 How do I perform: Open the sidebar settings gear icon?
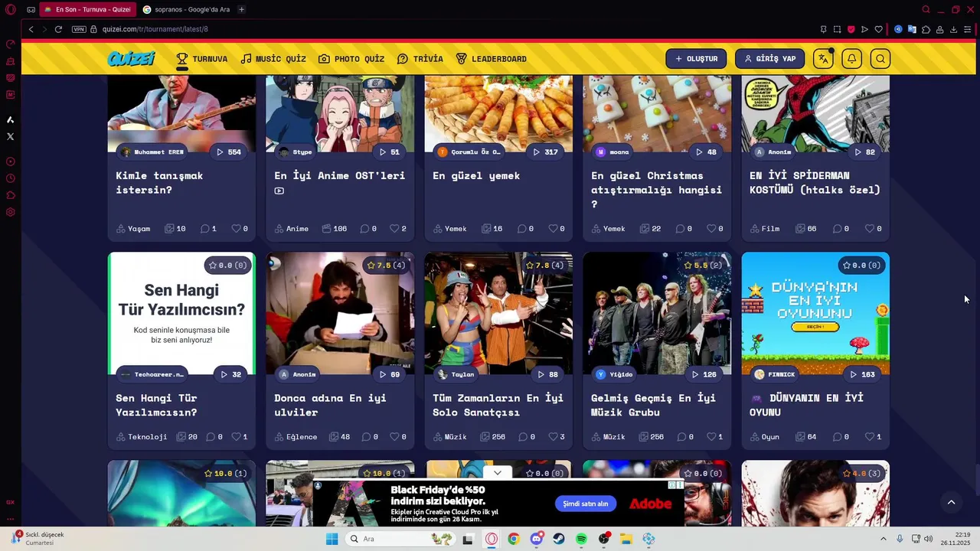[11, 212]
